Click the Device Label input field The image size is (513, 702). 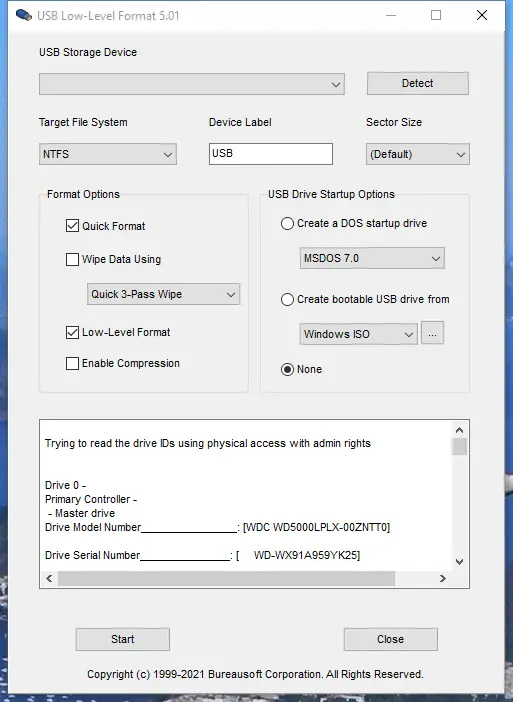tap(271, 154)
